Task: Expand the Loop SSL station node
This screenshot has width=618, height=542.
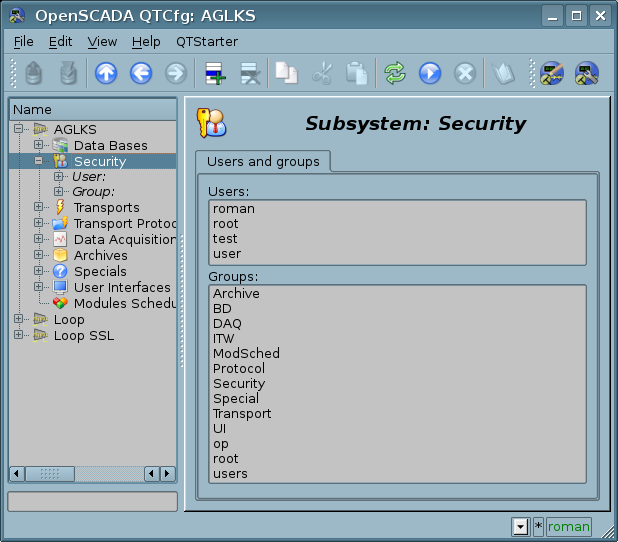Action: coord(19,335)
